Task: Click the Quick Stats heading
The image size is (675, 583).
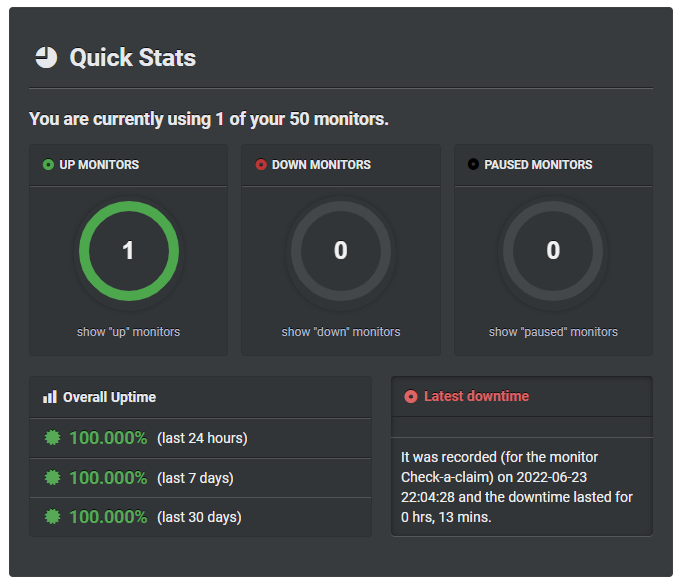Action: pyautogui.click(x=133, y=58)
